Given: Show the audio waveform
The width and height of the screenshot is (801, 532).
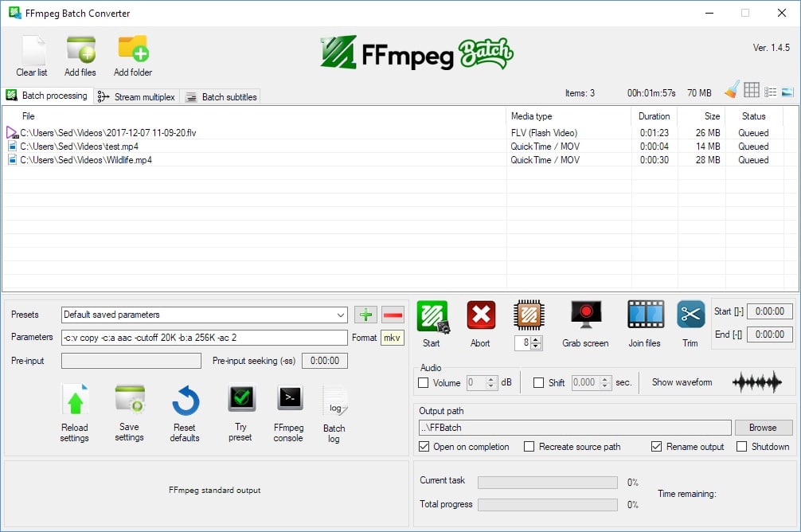Looking at the screenshot, I should [x=757, y=382].
